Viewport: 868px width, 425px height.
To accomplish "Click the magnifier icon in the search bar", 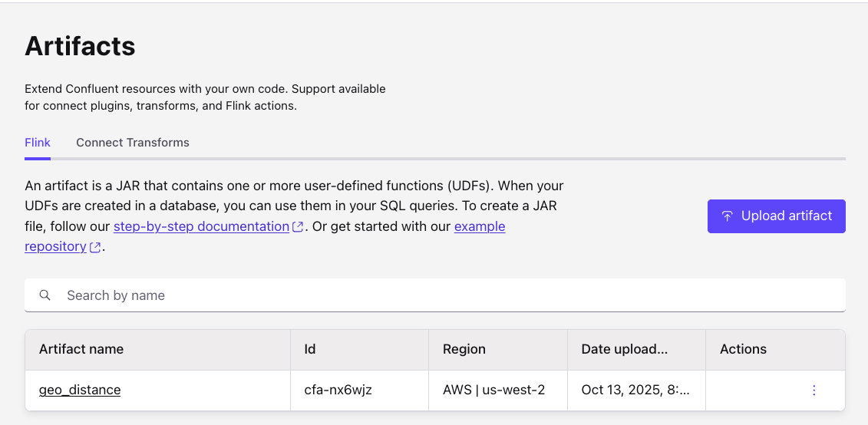I will pos(45,295).
